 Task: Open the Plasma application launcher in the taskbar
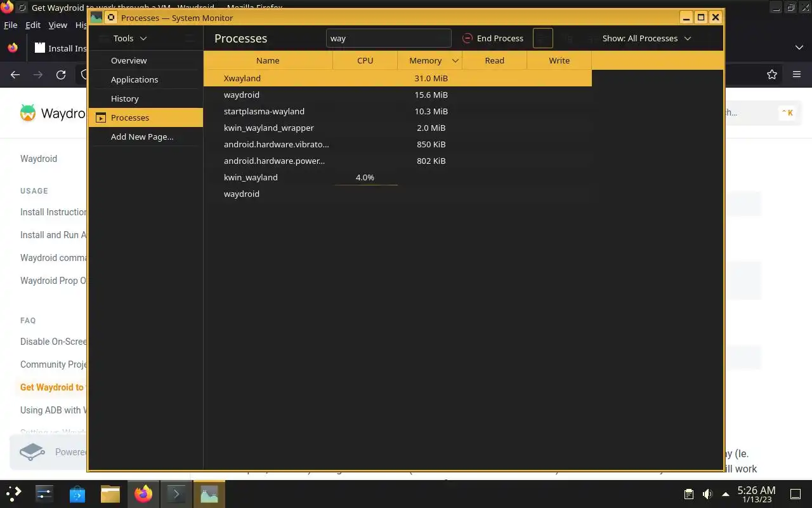[x=14, y=493]
